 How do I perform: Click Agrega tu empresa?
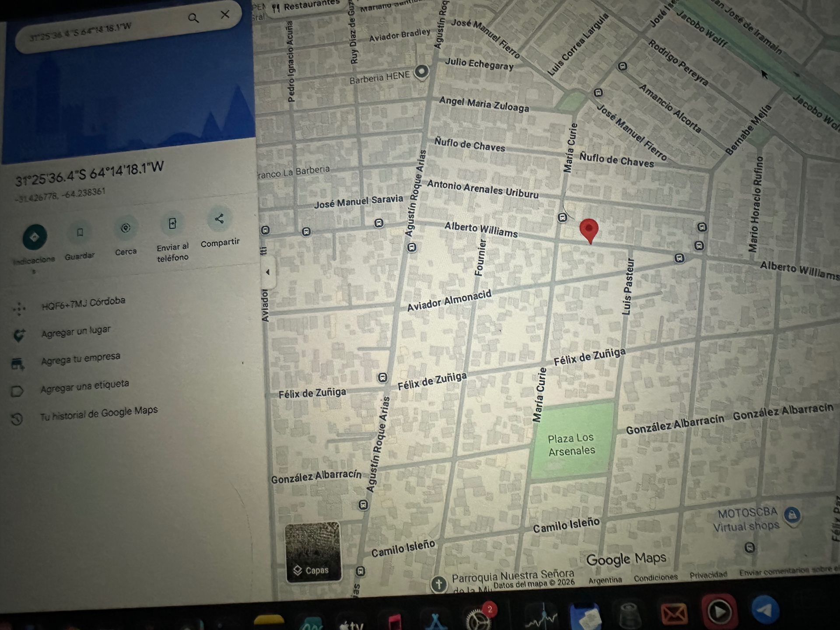point(80,359)
